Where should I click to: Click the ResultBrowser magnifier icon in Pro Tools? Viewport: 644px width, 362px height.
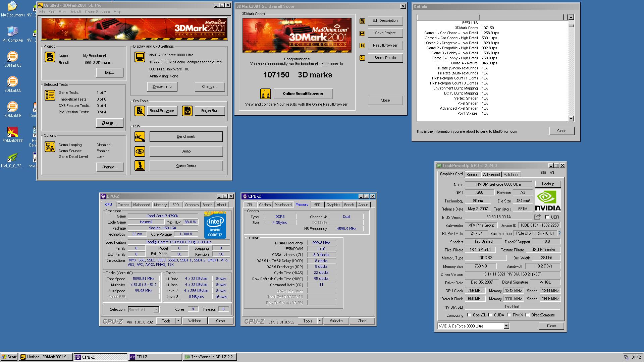[140, 111]
